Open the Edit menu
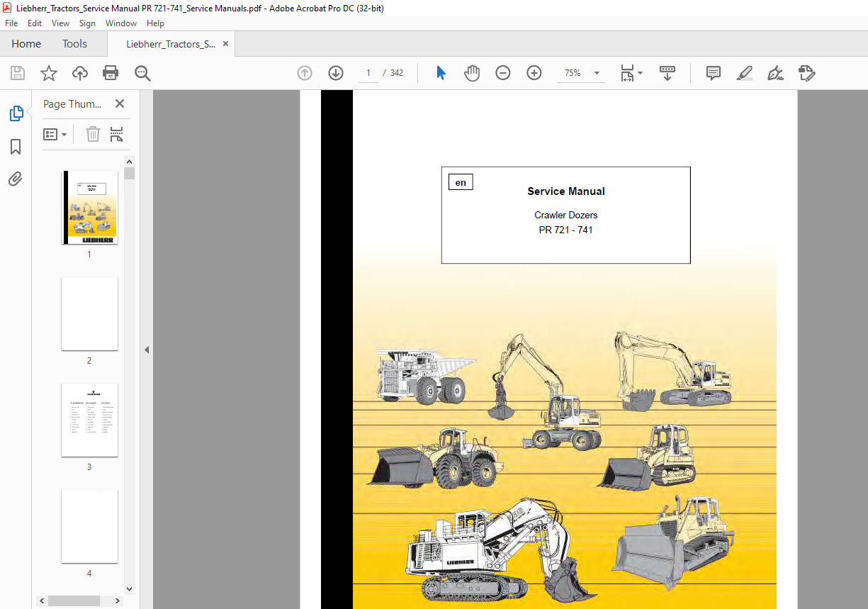Screen dimensions: 868x609 35,23
